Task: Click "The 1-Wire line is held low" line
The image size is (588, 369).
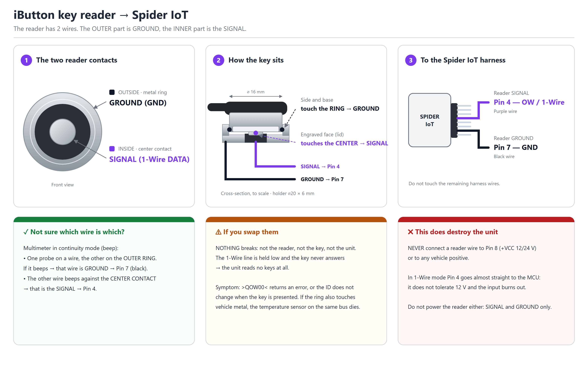Action: [x=280, y=258]
